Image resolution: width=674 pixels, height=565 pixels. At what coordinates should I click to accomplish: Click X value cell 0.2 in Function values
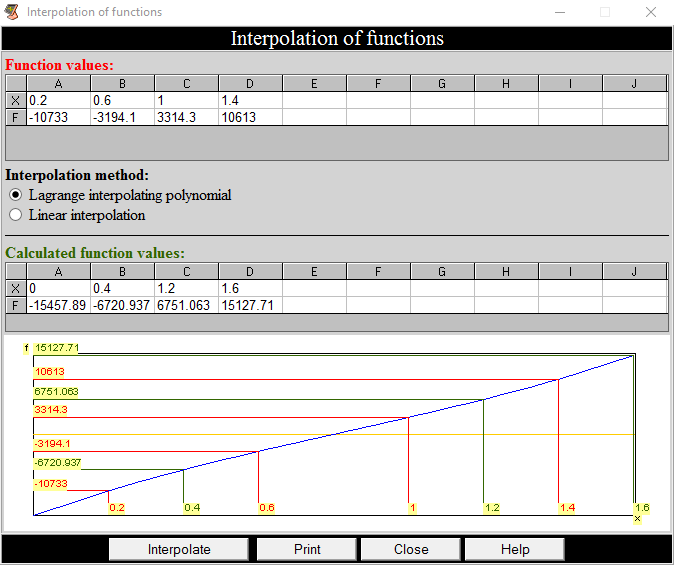point(58,100)
